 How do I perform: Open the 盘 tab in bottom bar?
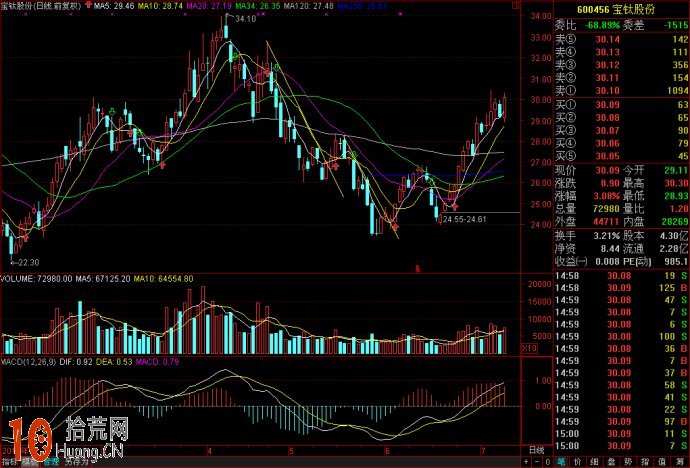pyautogui.click(x=611, y=462)
